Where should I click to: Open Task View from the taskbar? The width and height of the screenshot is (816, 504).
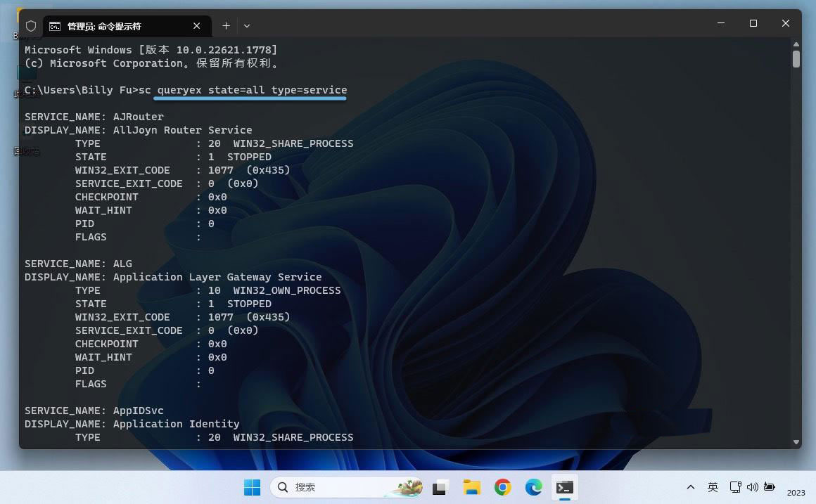[x=441, y=487]
